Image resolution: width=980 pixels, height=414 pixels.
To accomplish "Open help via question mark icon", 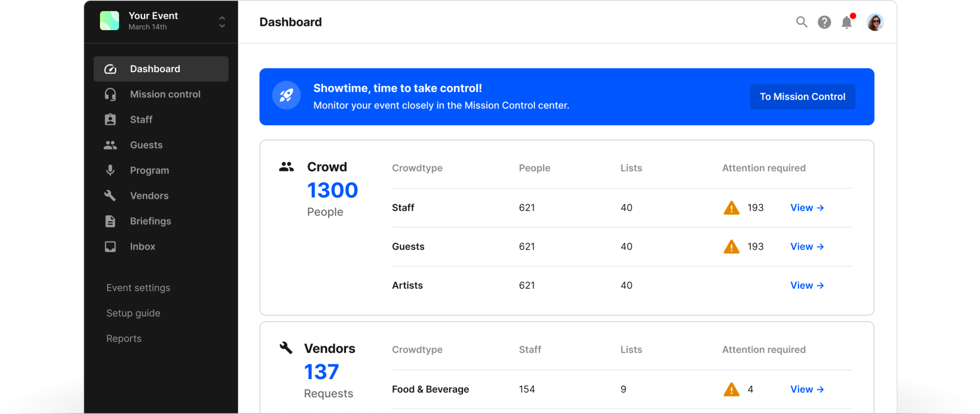I will tap(824, 22).
